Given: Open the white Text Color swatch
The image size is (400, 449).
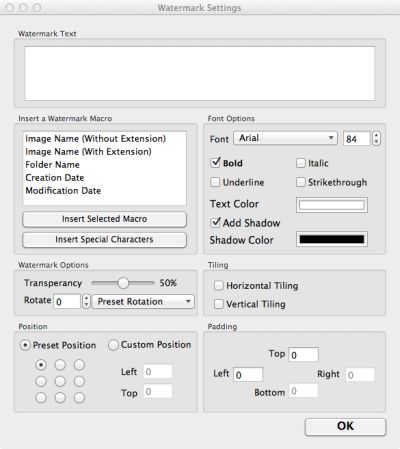Looking at the screenshot, I should [332, 205].
